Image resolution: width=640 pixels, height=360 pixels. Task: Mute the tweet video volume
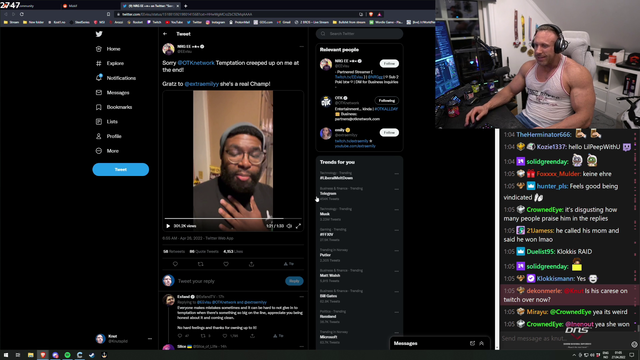289,226
